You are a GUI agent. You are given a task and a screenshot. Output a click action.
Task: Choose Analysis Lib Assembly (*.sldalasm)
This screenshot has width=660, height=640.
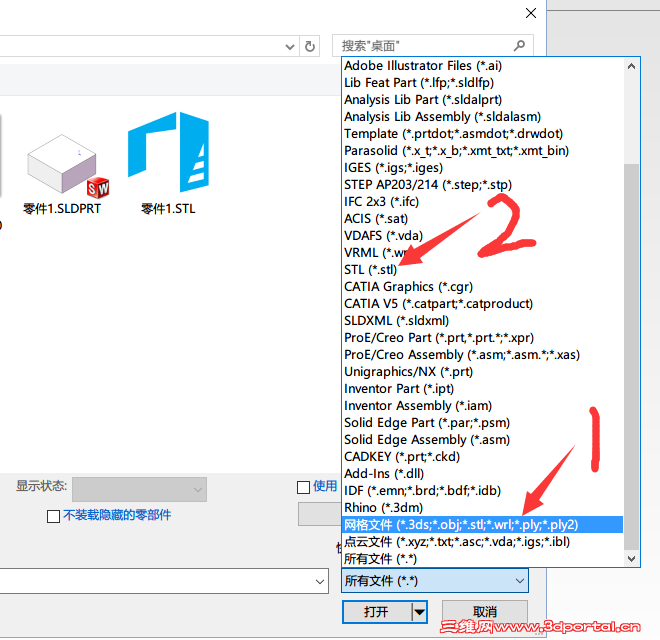pos(482,117)
